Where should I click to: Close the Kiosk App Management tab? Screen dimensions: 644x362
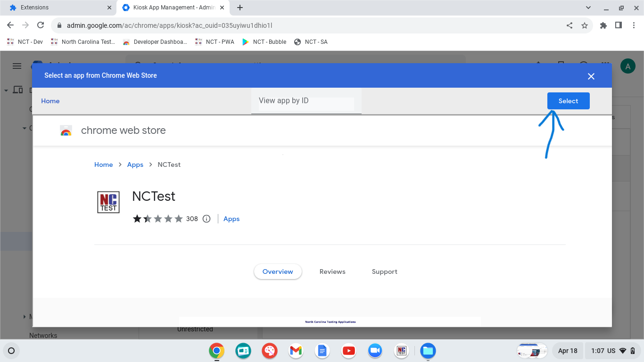click(222, 8)
